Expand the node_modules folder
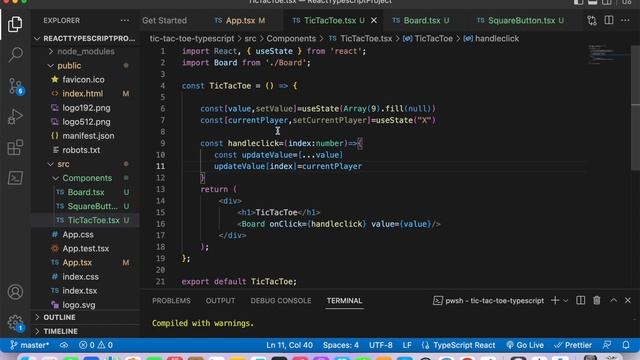The height and width of the screenshot is (360, 640). (x=85, y=51)
